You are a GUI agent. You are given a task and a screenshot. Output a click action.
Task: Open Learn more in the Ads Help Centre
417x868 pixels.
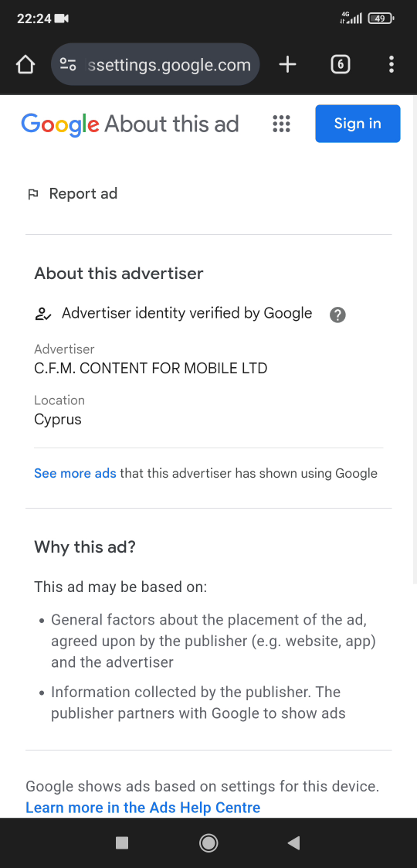[x=143, y=807]
